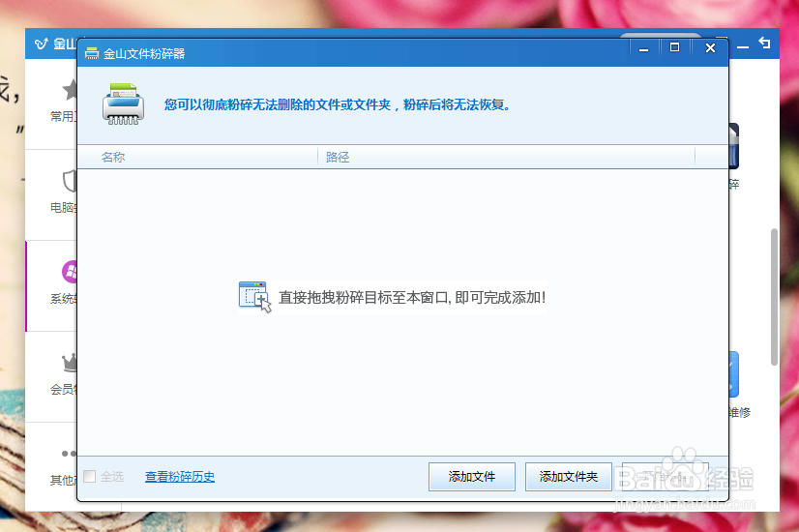The image size is (799, 532).
Task: Tick the 全选 checkbox
Action: (x=90, y=477)
